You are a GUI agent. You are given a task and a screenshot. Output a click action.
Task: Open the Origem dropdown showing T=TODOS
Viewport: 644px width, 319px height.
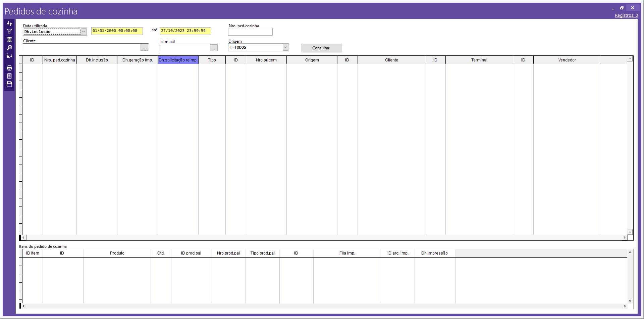click(285, 47)
